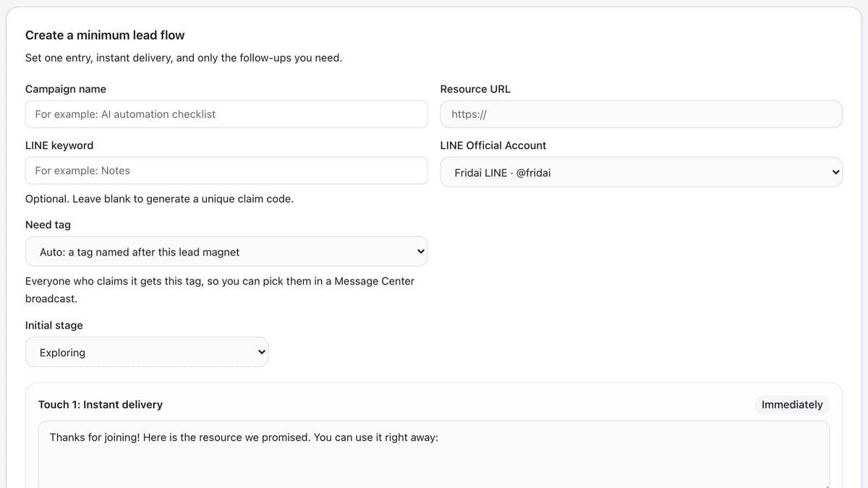Click the LINE keyword text box
This screenshot has height=488, width=868.
pos(226,171)
